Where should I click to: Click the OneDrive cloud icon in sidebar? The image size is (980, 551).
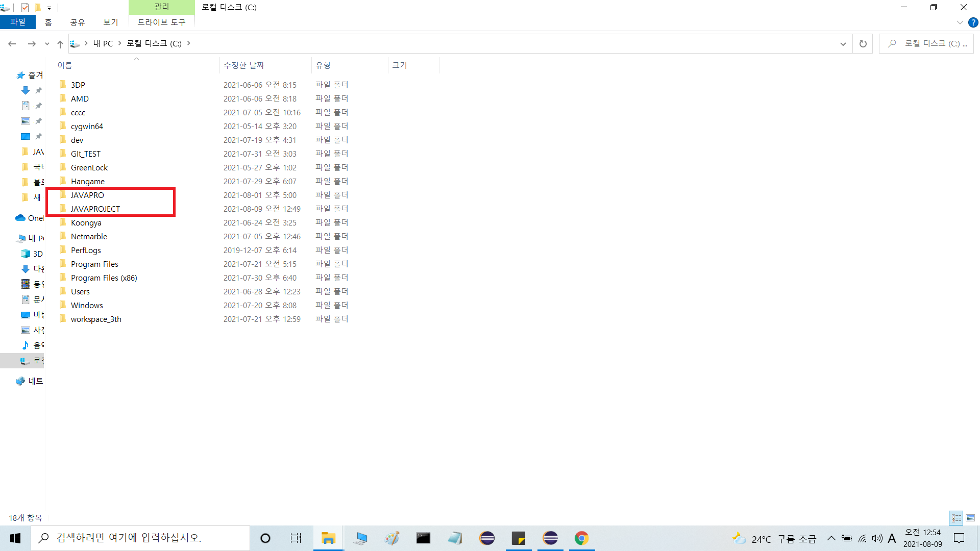point(20,218)
